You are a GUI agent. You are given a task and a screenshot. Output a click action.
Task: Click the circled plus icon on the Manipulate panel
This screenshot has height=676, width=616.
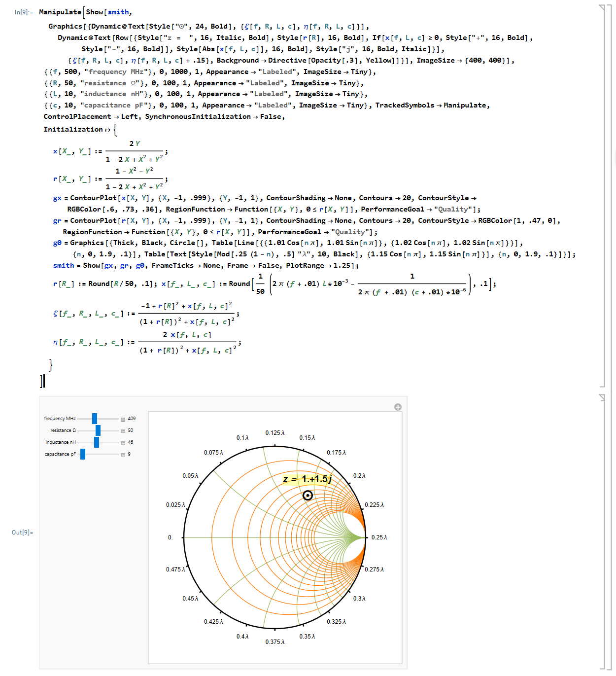[398, 407]
